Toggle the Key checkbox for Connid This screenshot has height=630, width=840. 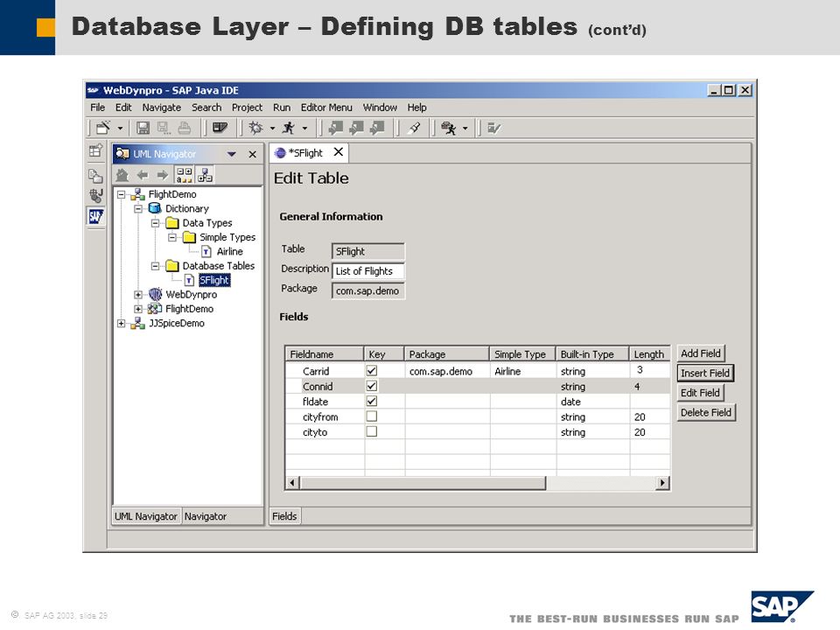372,386
